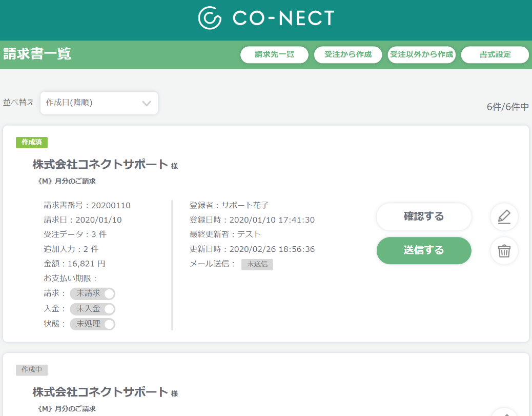532x416 pixels.
Task: Open 請求先一覧 page
Action: click(x=275, y=55)
